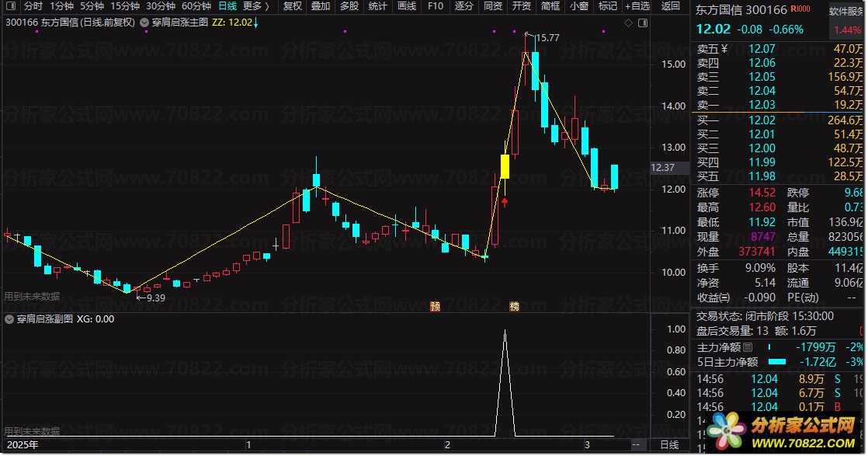Click the 榜 ranking marker on chart
The width and height of the screenshot is (868, 456).
pyautogui.click(x=514, y=306)
